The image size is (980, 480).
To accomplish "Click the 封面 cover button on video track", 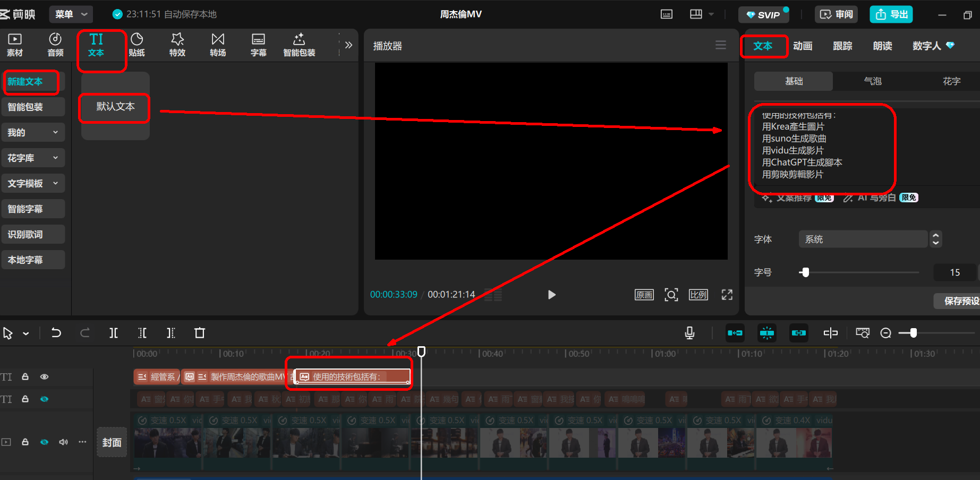I will pos(112,442).
